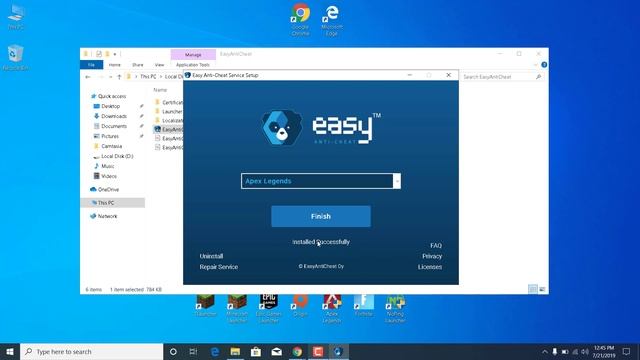This screenshot has width=640, height=360.
Task: Select the Fortnite desktop shortcut
Action: pos(364,306)
